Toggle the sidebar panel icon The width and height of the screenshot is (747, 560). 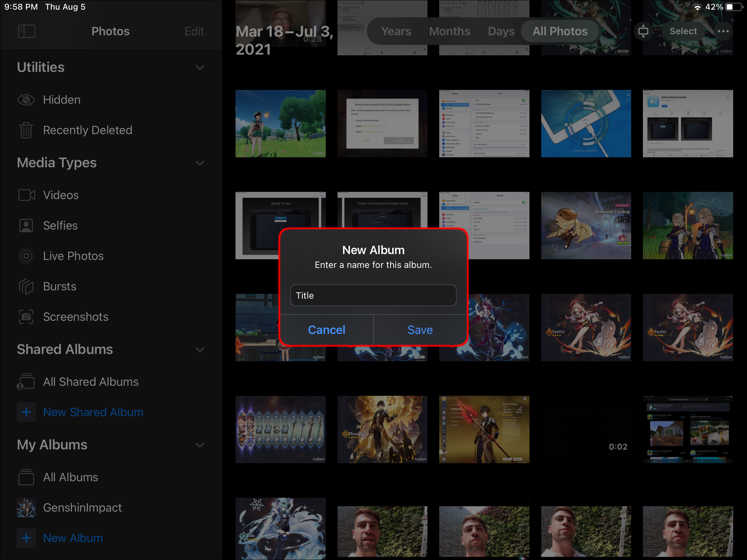(x=27, y=31)
